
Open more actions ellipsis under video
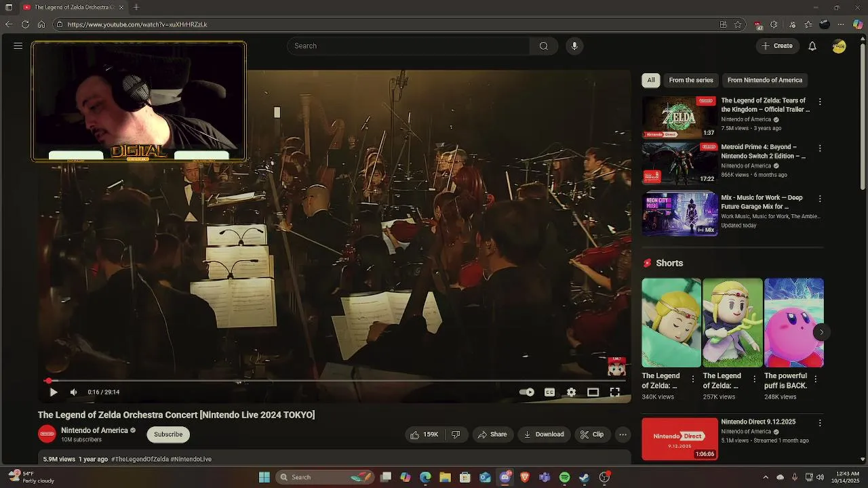click(623, 434)
